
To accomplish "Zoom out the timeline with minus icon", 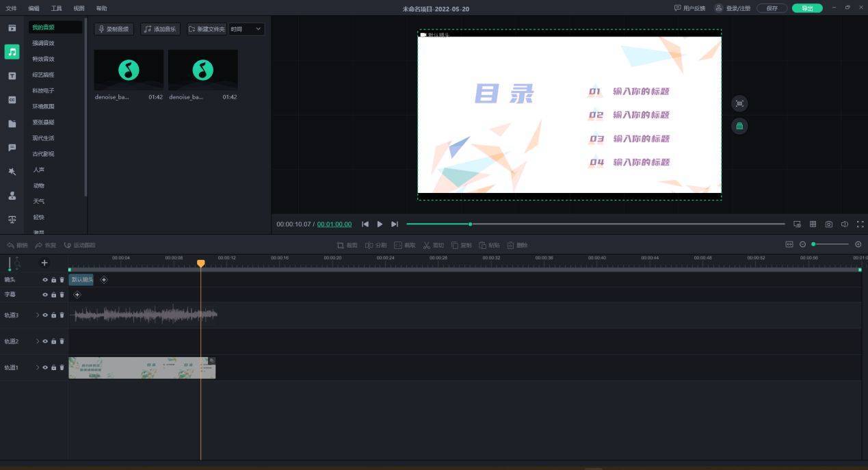I will (802, 244).
